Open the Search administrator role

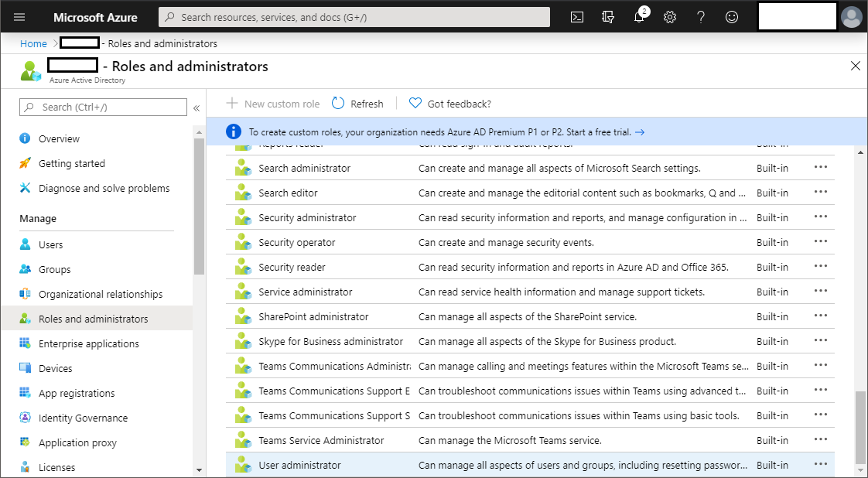coord(305,168)
